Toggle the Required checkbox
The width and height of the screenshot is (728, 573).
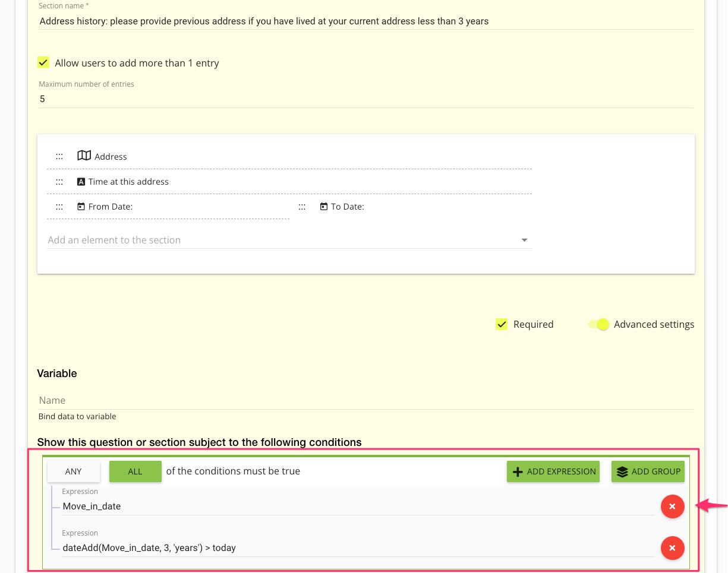pyautogui.click(x=502, y=324)
